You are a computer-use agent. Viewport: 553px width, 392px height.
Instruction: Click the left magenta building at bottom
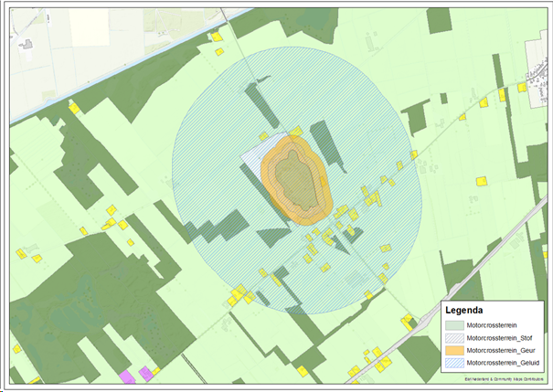127,376
